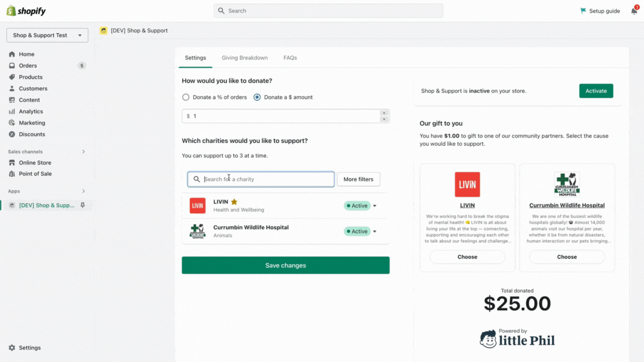The height and width of the screenshot is (362, 644).
Task: Select Donate a % of orders
Action: tap(186, 97)
